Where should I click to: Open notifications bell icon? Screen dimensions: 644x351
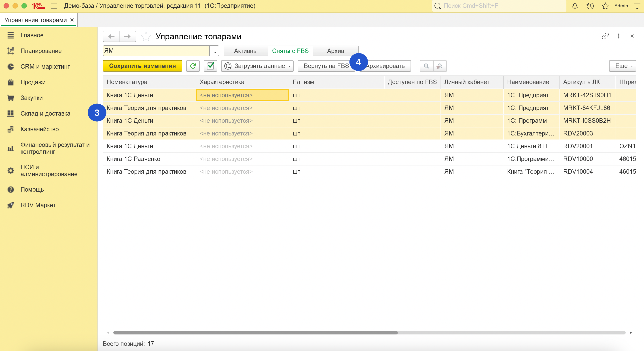tap(575, 6)
